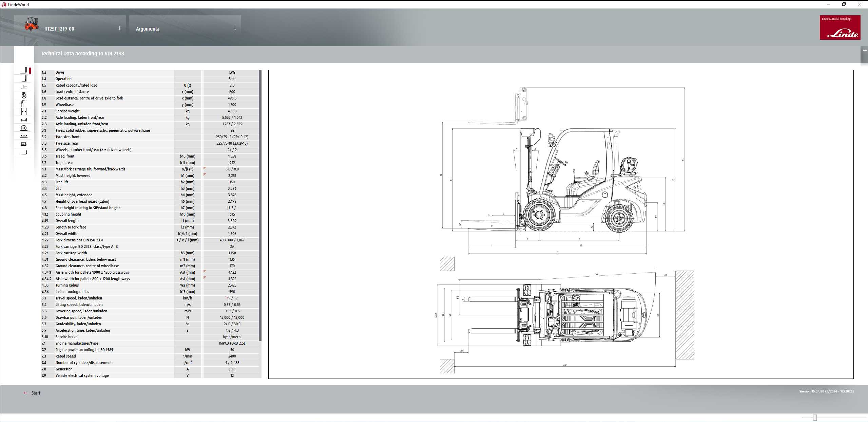Screen dimensions: 868x422
Task: Select the light bulb icon in sidebar
Action: pyautogui.click(x=24, y=95)
